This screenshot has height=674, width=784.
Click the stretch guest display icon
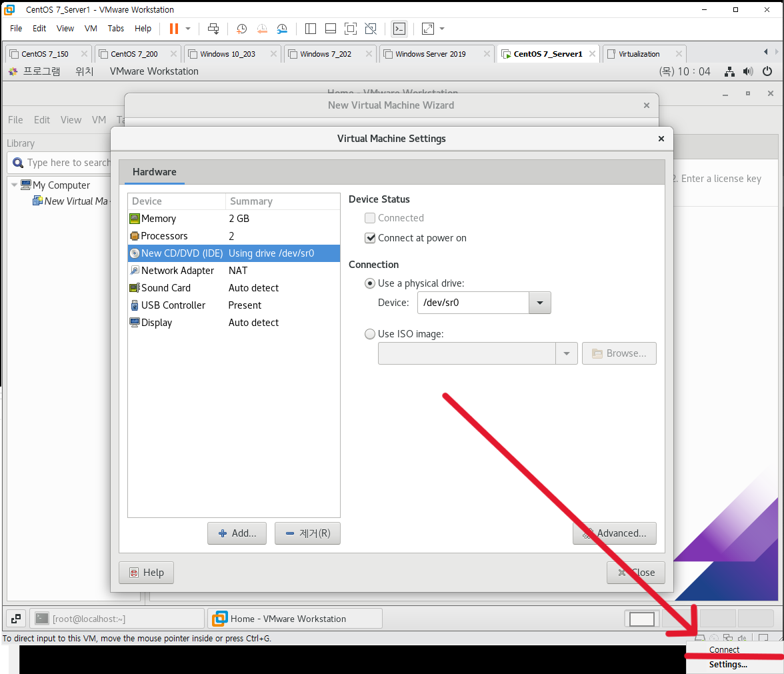(428, 29)
